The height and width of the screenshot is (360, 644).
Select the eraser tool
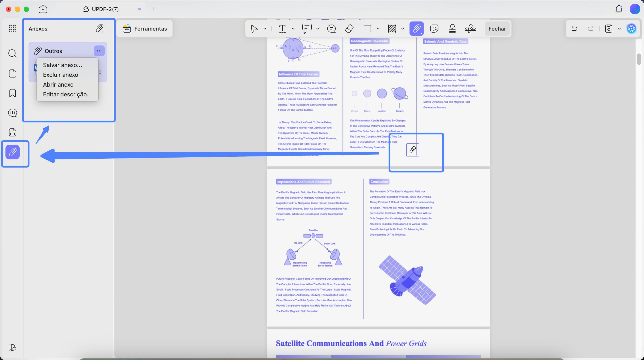click(x=349, y=29)
